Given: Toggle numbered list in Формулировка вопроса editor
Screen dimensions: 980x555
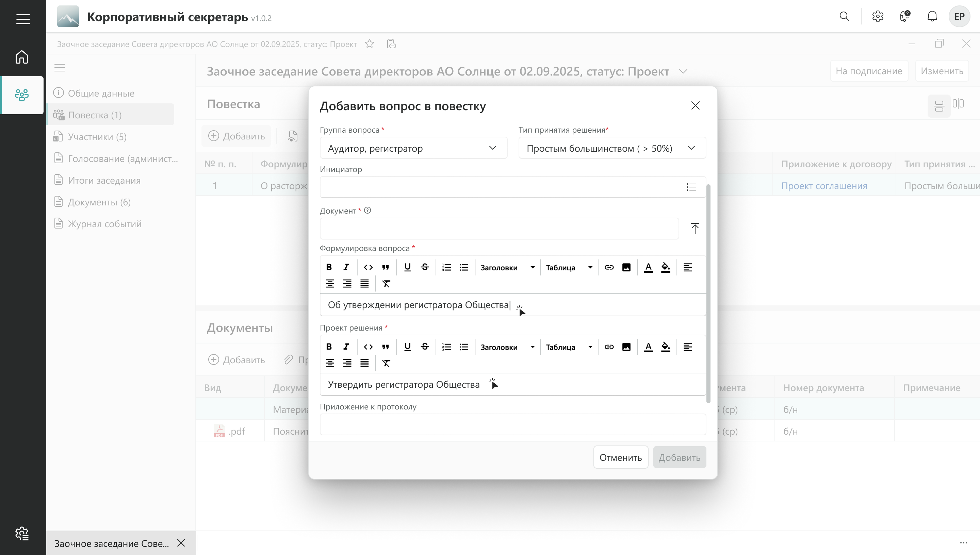Looking at the screenshot, I should click(x=446, y=267).
